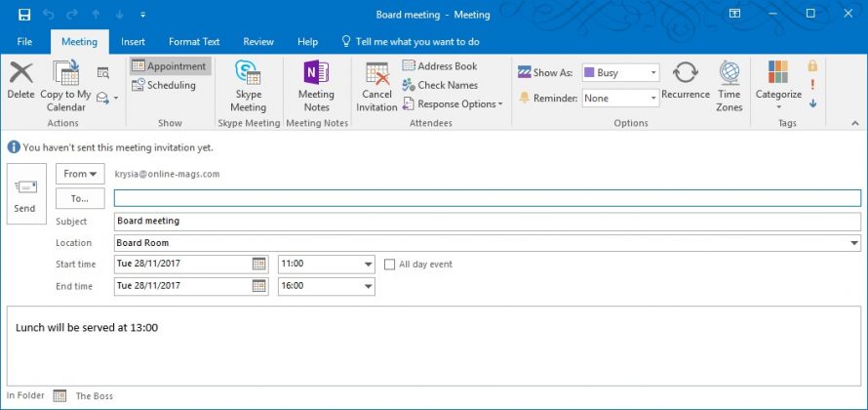Toggle Time Zones display
This screenshot has width=868, height=410.
click(730, 87)
